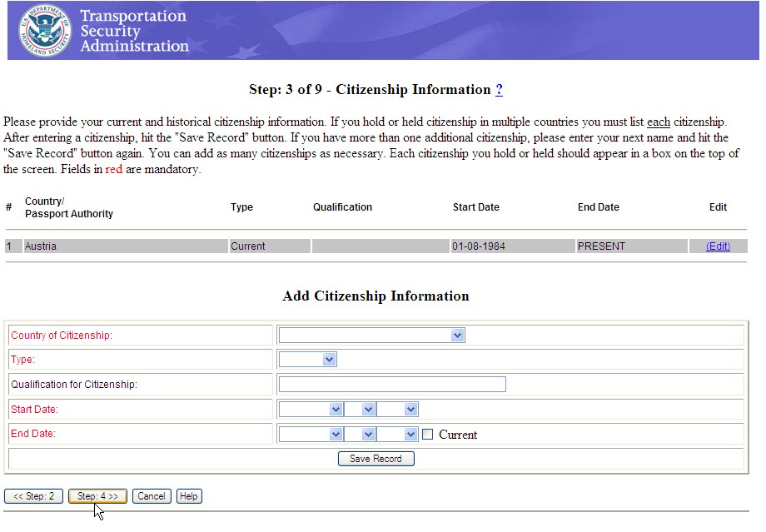Proceed with the Step: 4 button
Screen dimensions: 766x532
tap(97, 496)
